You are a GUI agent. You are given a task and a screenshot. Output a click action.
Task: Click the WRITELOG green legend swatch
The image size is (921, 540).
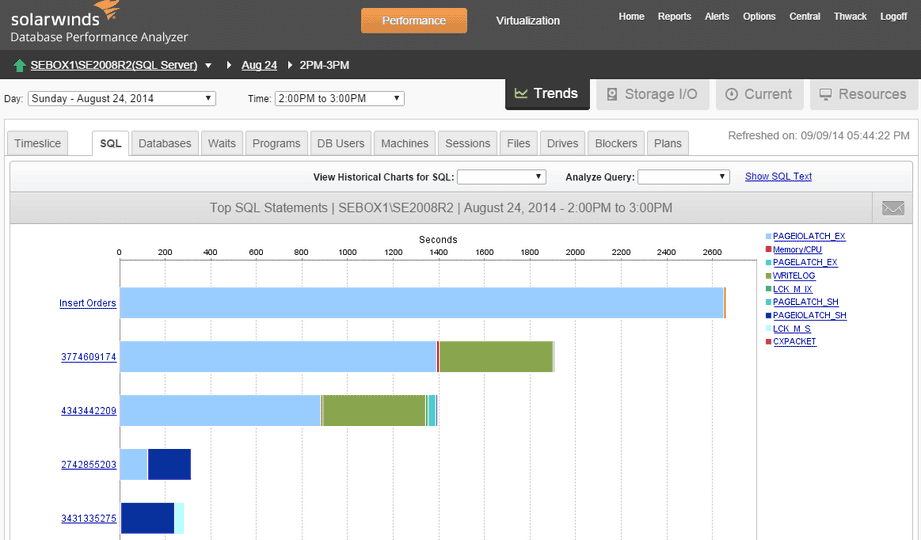(768, 276)
